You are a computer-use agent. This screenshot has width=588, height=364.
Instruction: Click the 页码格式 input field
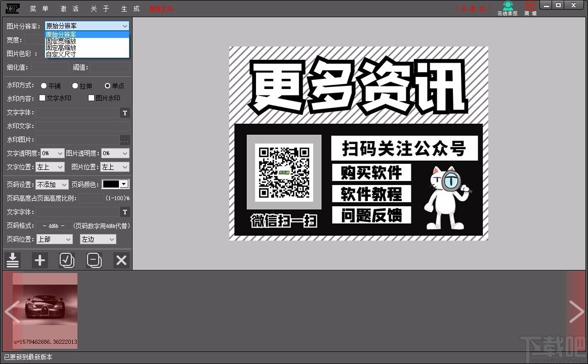(54, 226)
